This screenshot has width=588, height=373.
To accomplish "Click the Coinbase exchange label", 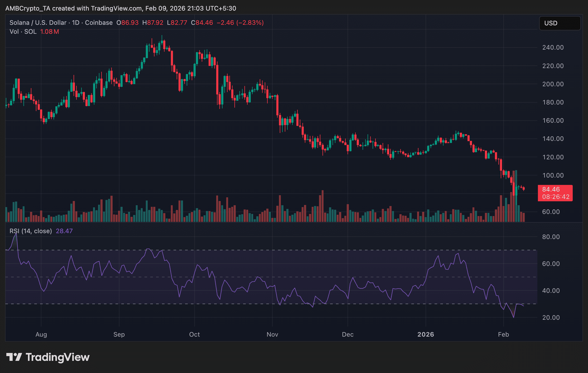I will click(99, 23).
